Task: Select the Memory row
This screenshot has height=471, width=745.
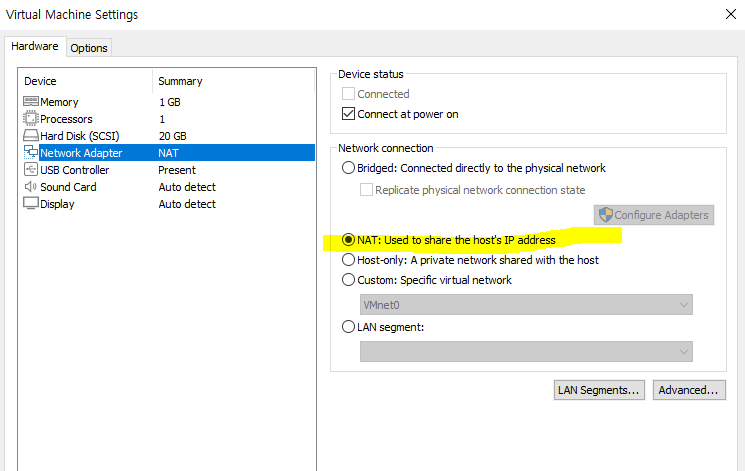Action: pos(168,102)
